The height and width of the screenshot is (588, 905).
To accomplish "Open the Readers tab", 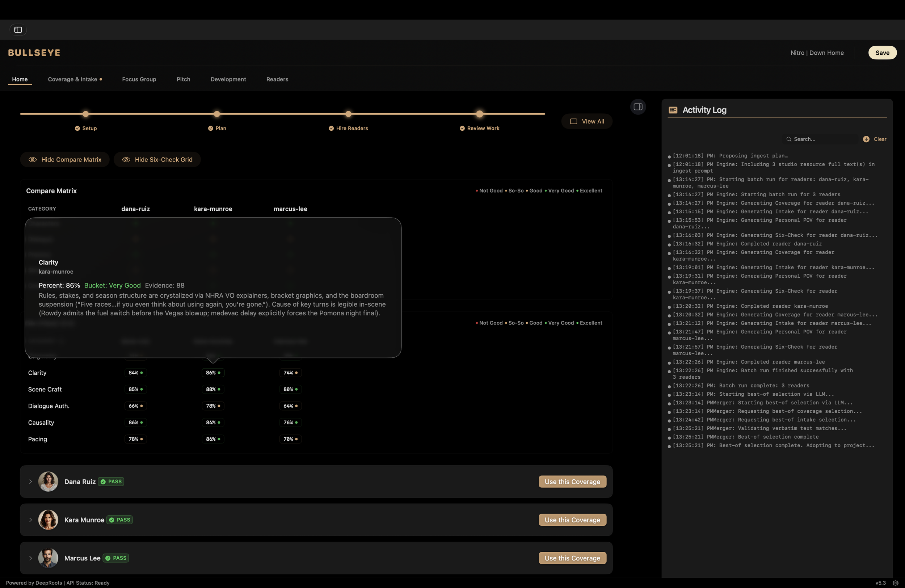I will pos(277,79).
